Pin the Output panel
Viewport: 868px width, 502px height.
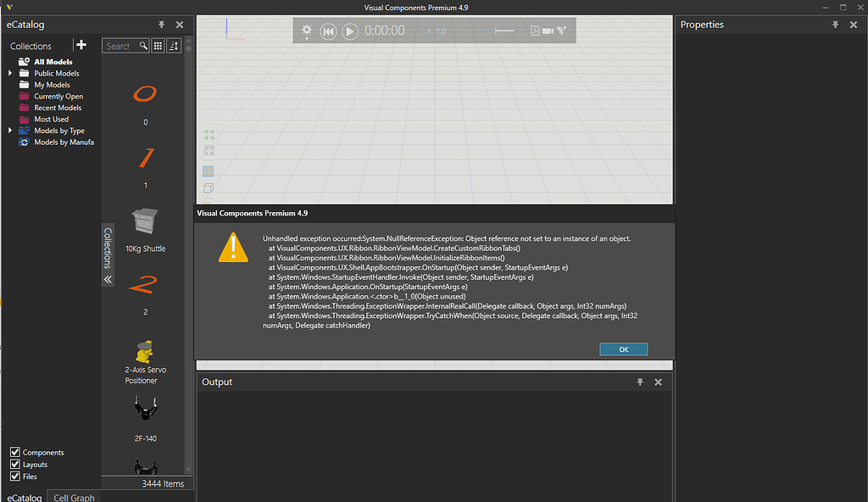point(640,382)
